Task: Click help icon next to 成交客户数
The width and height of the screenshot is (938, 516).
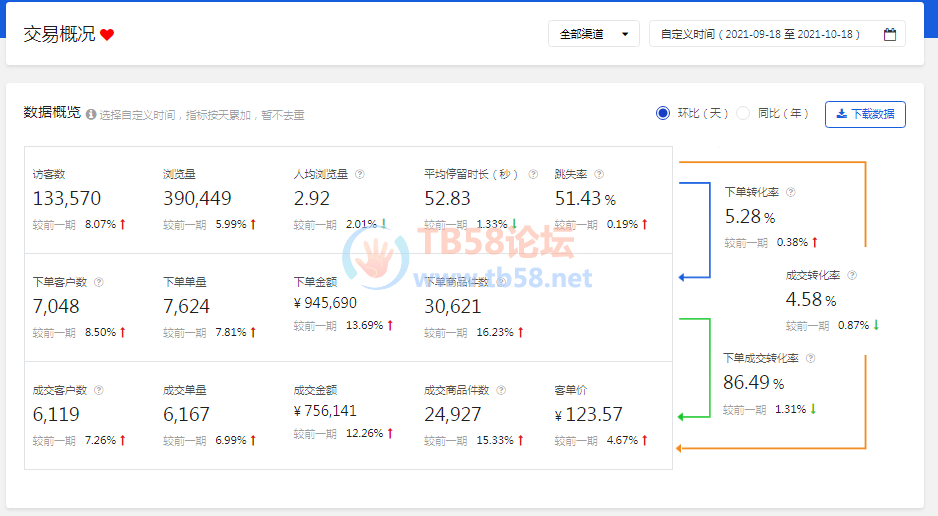Action: pos(99,390)
